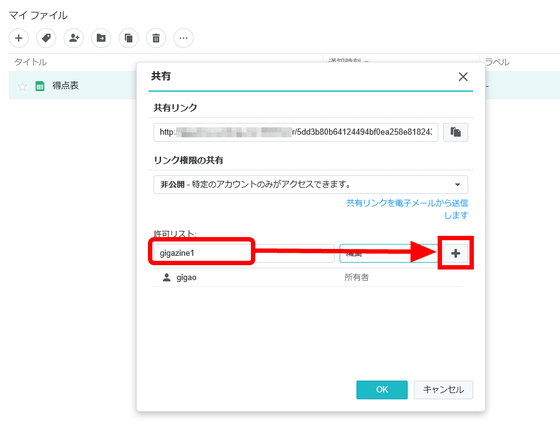Open the permission level dropdown beside gigazine1
The width and height of the screenshot is (560, 428).
tap(389, 253)
